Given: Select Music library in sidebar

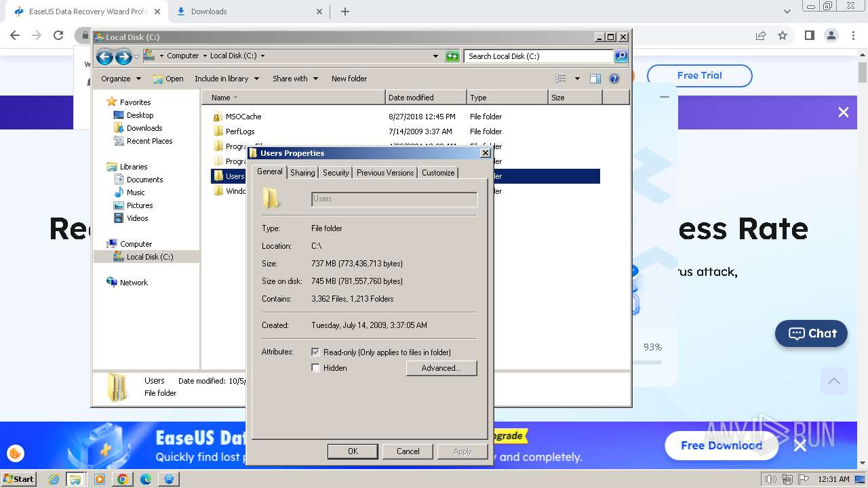Looking at the screenshot, I should click(x=135, y=192).
